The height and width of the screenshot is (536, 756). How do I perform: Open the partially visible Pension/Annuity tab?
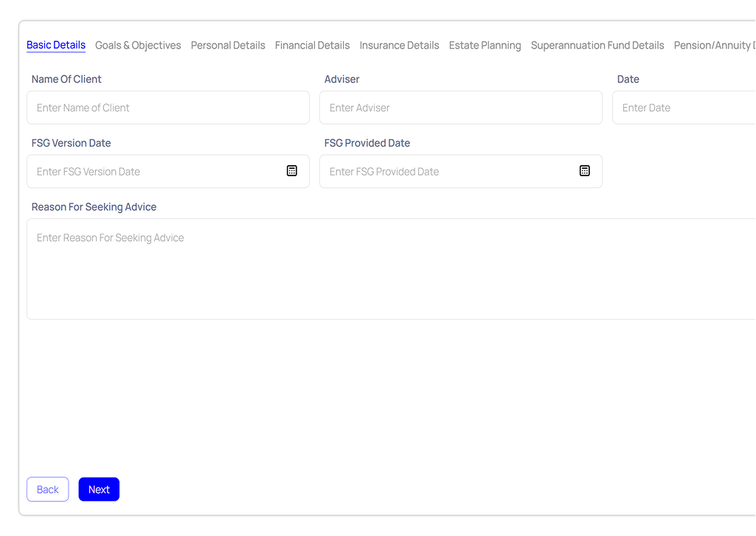click(x=714, y=45)
